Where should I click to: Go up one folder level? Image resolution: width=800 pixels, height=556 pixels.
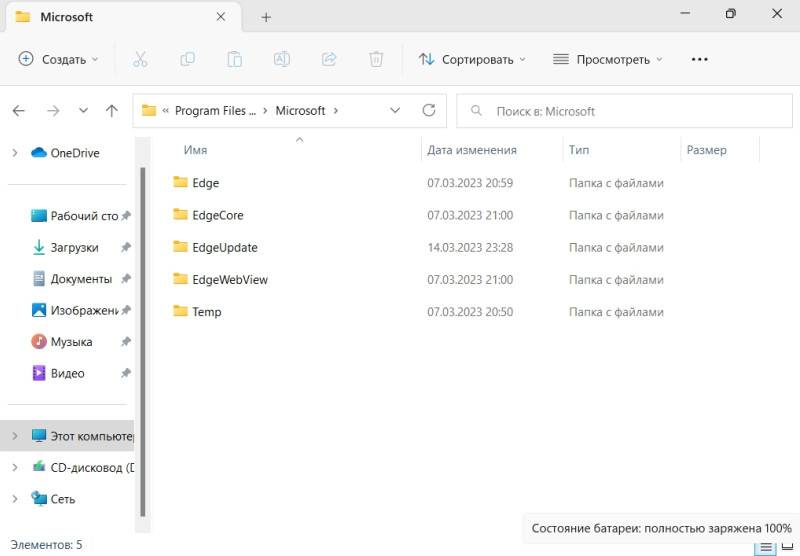pyautogui.click(x=112, y=111)
